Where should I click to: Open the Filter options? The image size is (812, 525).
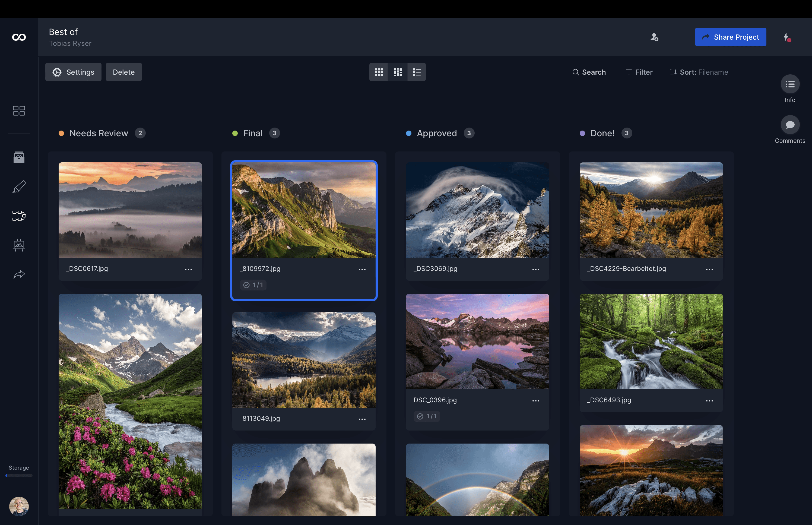pyautogui.click(x=639, y=72)
